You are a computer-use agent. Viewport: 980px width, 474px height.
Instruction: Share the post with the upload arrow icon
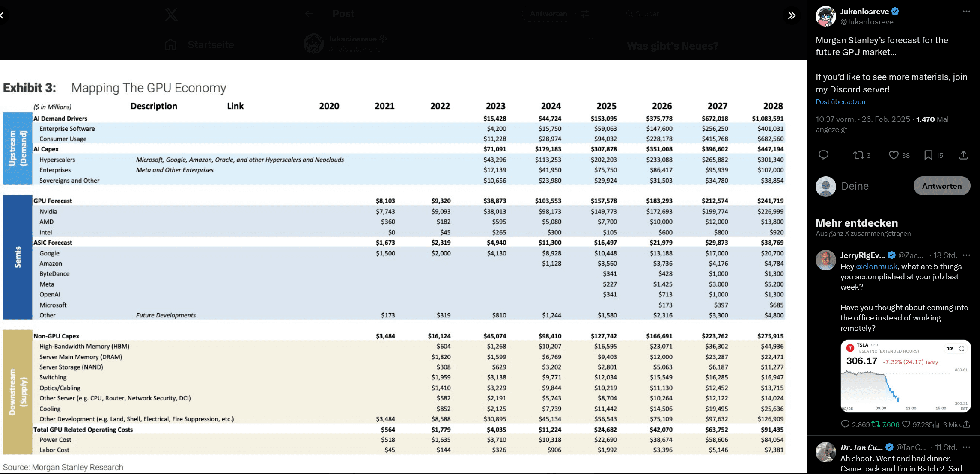click(963, 155)
